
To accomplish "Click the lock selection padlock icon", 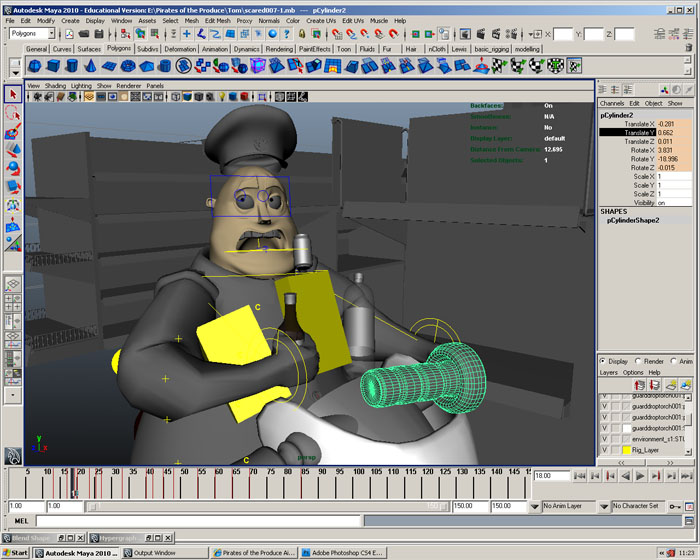I will pyautogui.click(x=302, y=34).
